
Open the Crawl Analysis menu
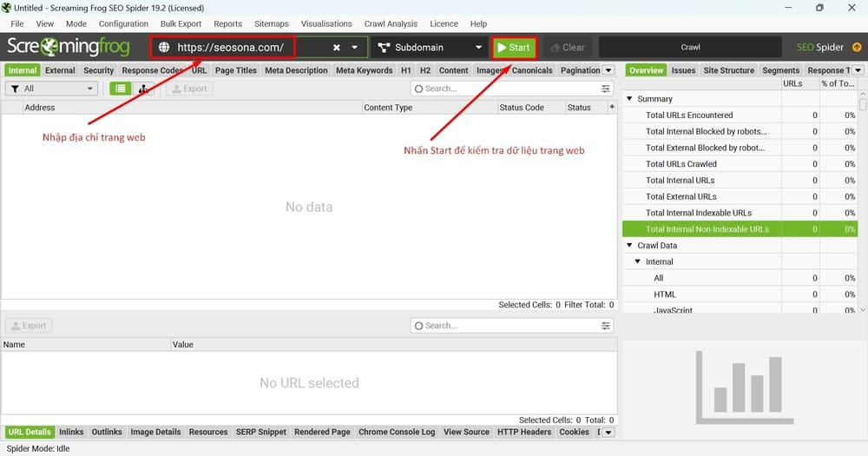pyautogui.click(x=391, y=23)
